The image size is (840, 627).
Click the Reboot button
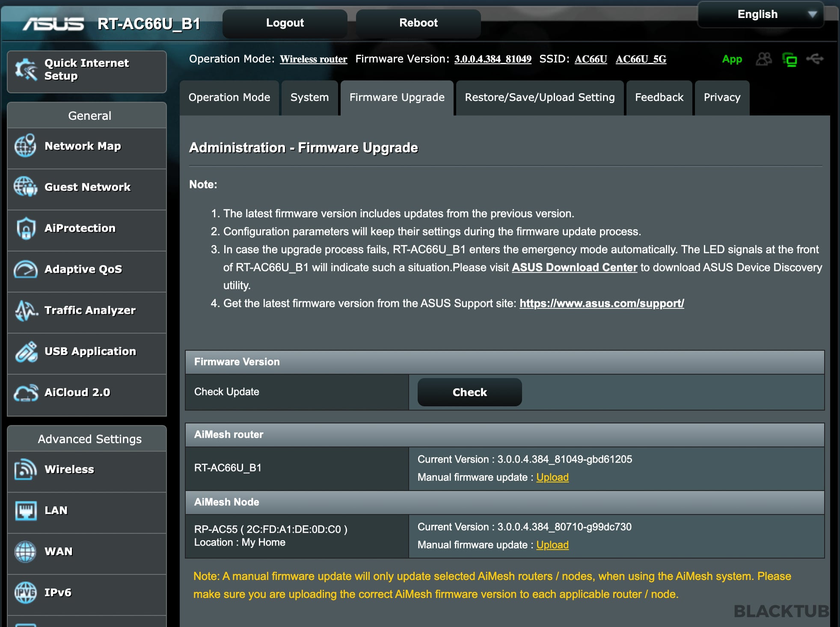click(x=419, y=23)
